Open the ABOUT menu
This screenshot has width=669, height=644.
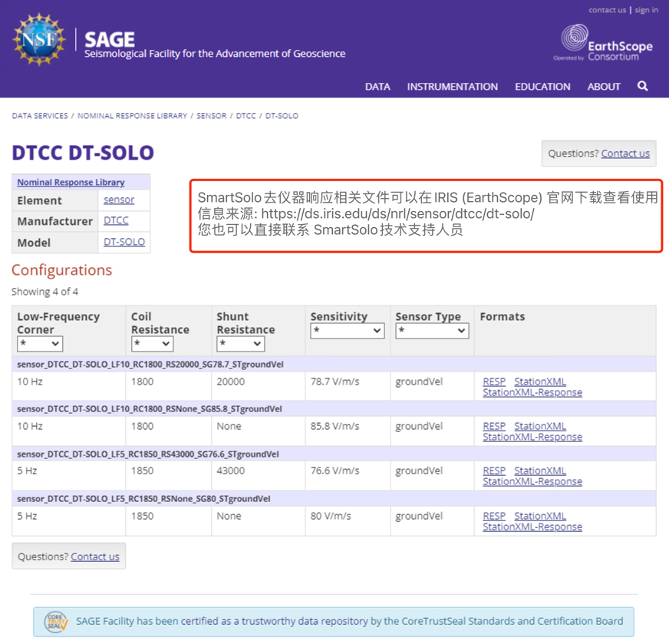[604, 87]
